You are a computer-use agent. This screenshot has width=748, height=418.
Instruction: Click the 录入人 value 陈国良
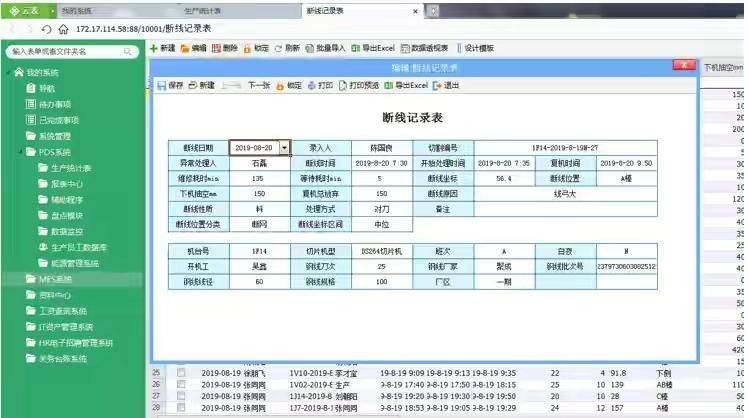point(382,148)
